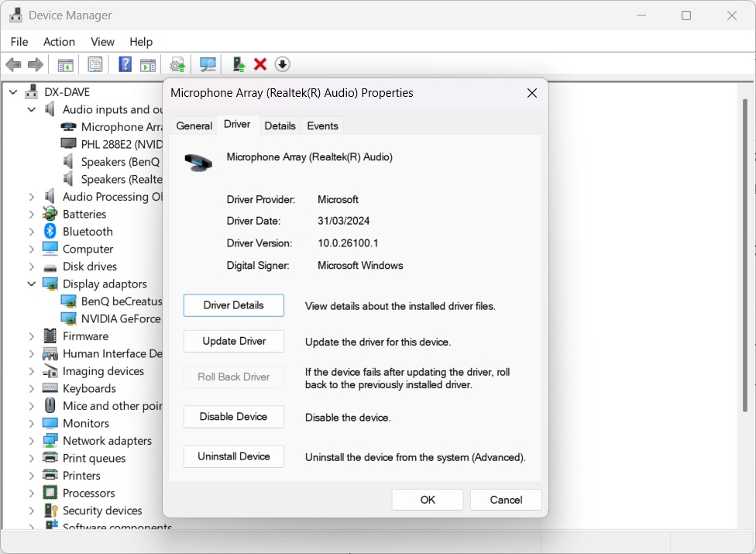Open the Action menu
The image size is (756, 554).
(59, 42)
